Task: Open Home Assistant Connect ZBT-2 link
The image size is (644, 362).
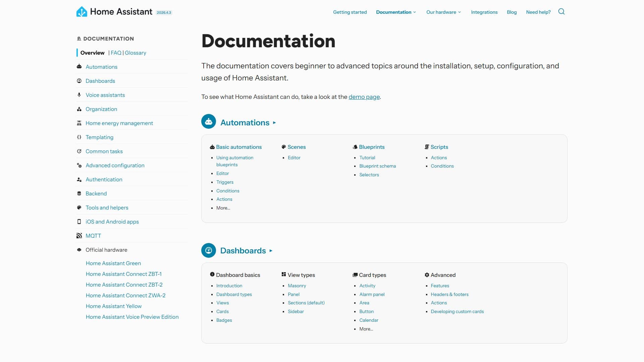Action: pos(124,285)
